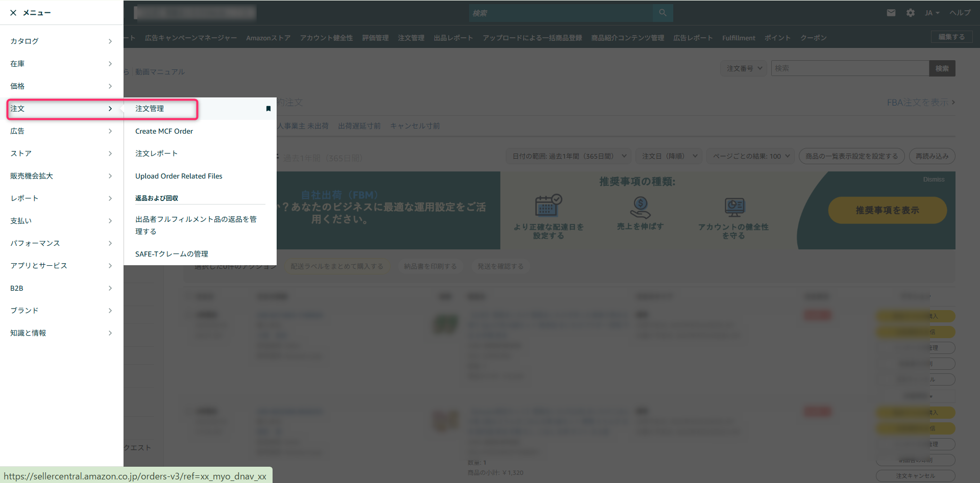This screenshot has height=483, width=980.
Task: Click the 売上を伸ばす money icon
Action: click(x=640, y=207)
